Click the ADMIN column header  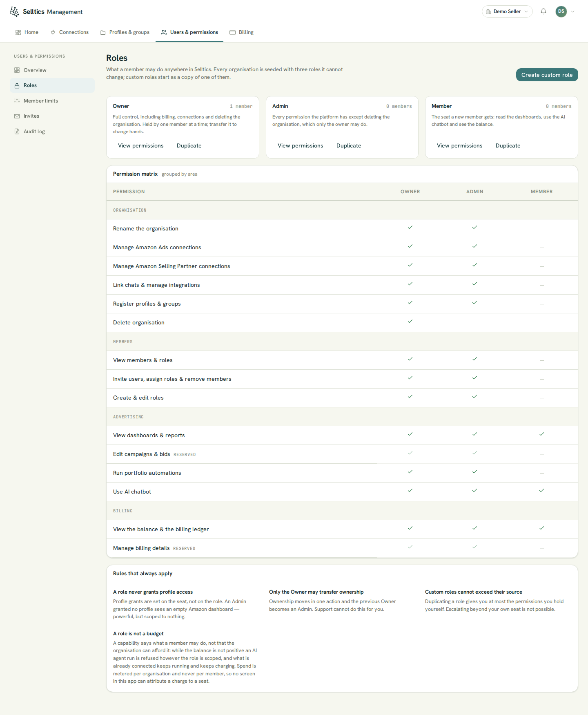click(474, 192)
